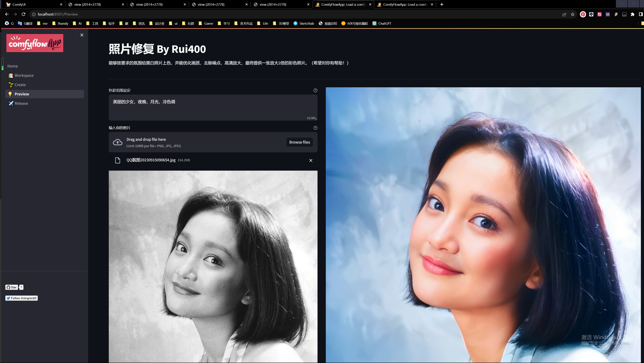Screen dimensions: 644x363
Task: Open the Extensions puzzle icon
Action: (632, 14)
